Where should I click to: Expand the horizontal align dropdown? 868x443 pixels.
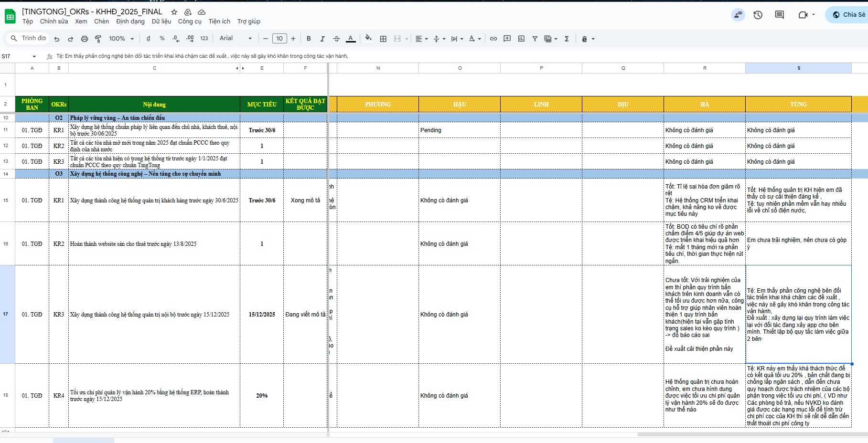(x=421, y=39)
